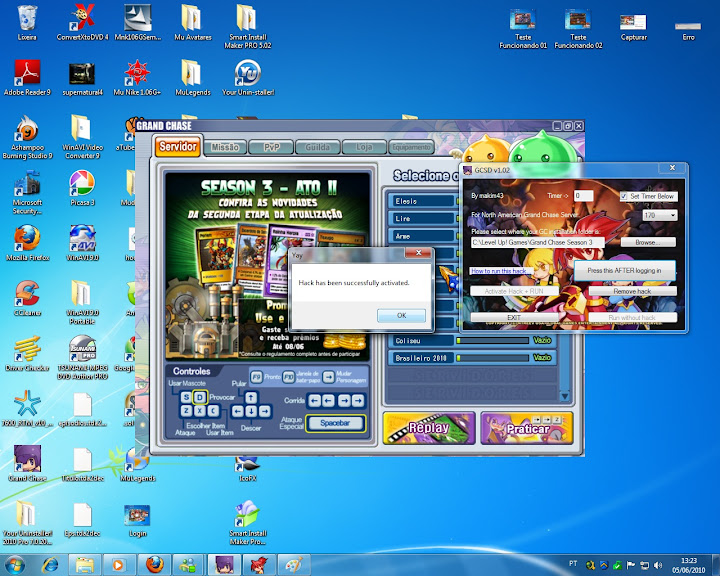The image size is (720, 576).
Task: Open the Mu Avatares folder
Action: tap(192, 23)
